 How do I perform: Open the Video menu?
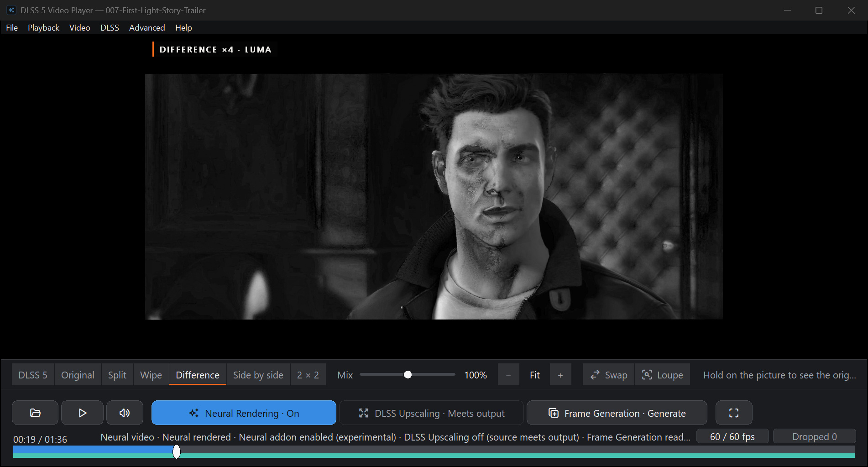click(x=80, y=28)
